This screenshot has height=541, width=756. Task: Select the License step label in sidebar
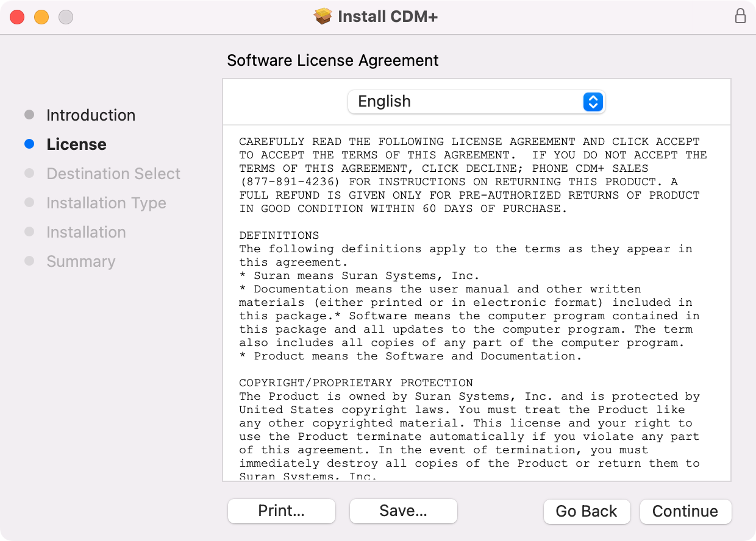click(76, 144)
